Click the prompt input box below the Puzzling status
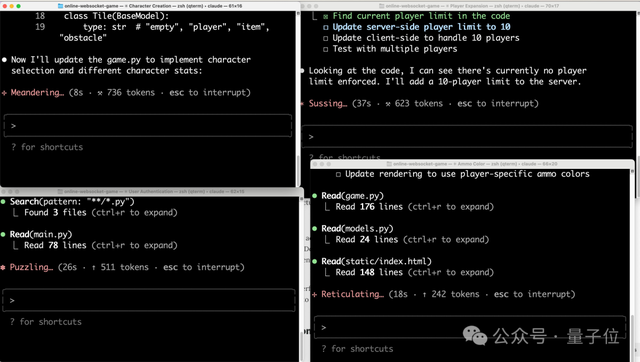Viewport: 640px width, 362px height. pyautogui.click(x=149, y=300)
